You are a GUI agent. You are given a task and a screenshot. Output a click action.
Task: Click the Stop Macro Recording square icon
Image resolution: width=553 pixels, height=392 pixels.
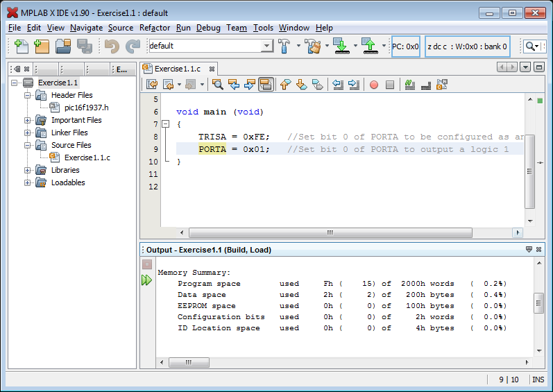pyautogui.click(x=390, y=85)
